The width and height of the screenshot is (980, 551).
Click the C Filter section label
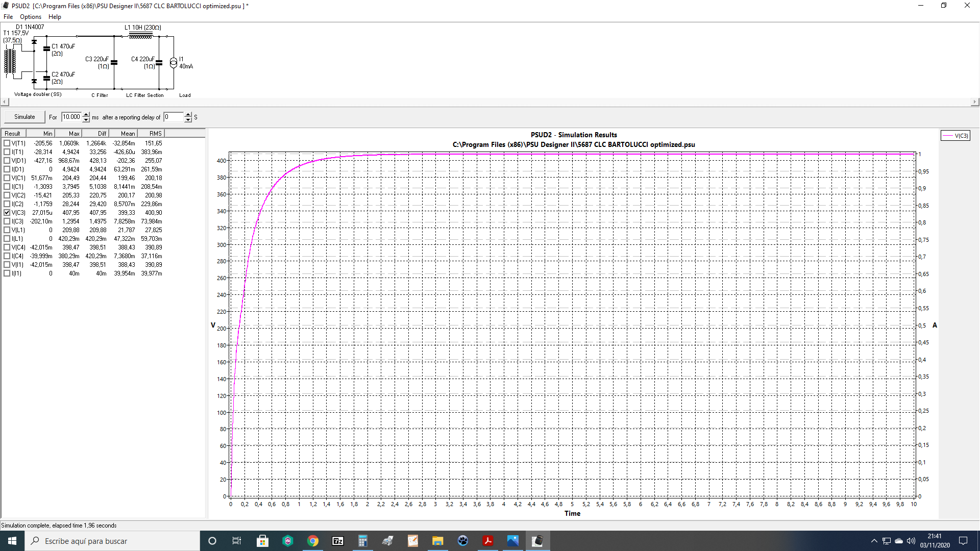point(100,95)
